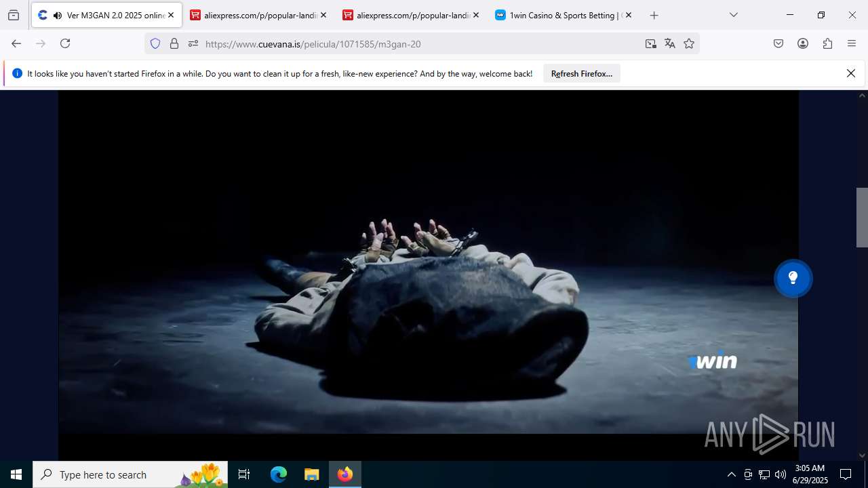The width and height of the screenshot is (868, 488).
Task: Click the page vertical scrollbar thumb
Action: [862, 217]
